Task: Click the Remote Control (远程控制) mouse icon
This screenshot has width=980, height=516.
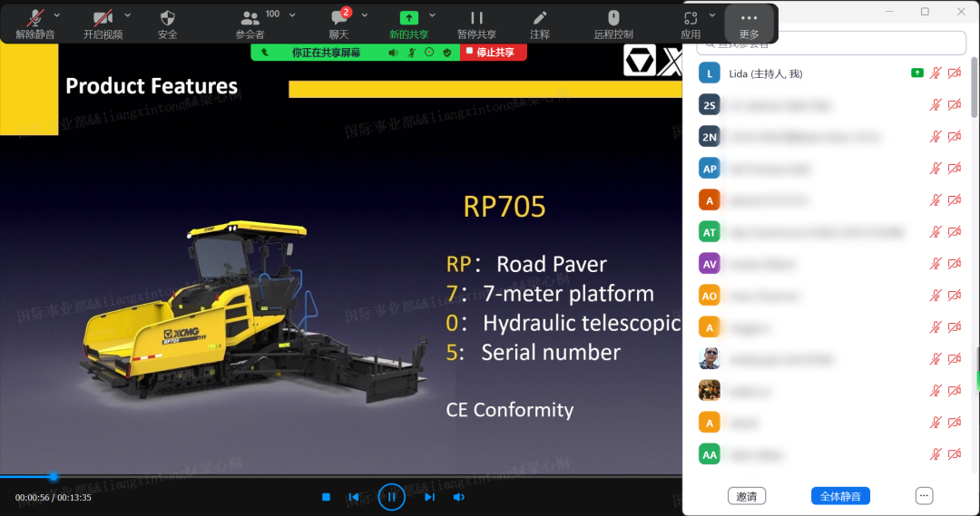Action: [x=613, y=18]
